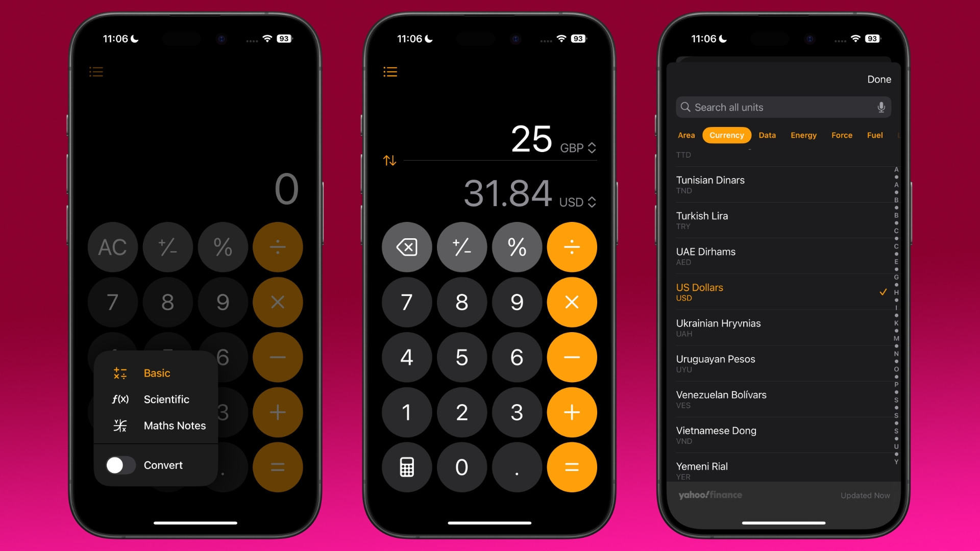Select the Energy tab in unit picker

tap(803, 134)
